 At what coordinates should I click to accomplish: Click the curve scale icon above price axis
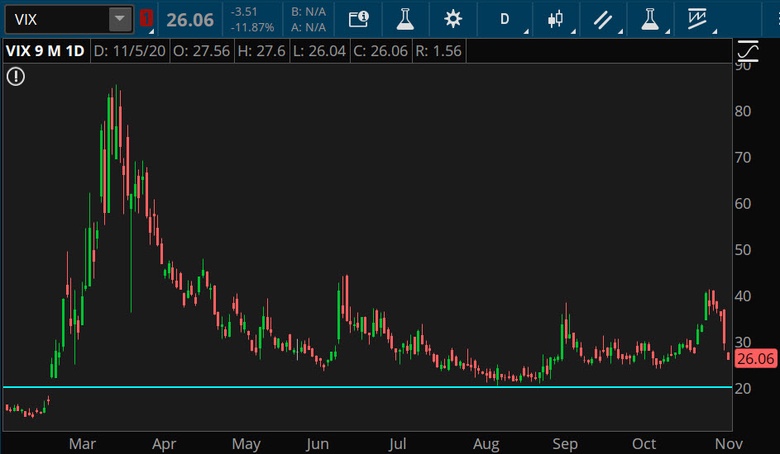click(x=748, y=51)
